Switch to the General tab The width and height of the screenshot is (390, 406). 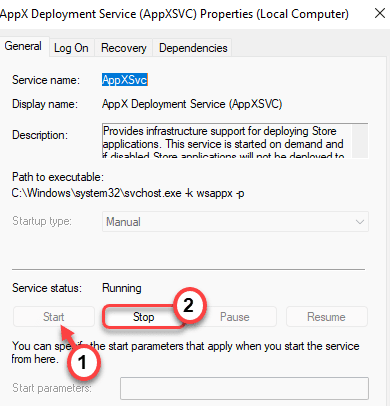coord(23,47)
